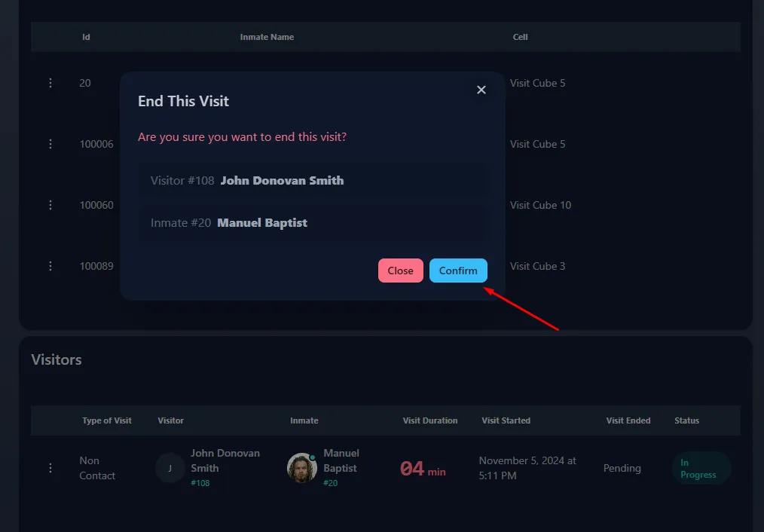This screenshot has height=532, width=764.
Task: Open actions menu for inmate 100089
Action: coord(50,266)
